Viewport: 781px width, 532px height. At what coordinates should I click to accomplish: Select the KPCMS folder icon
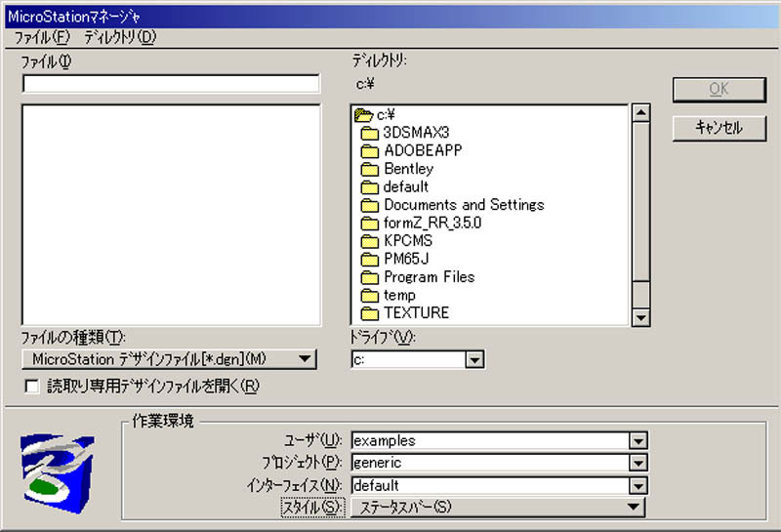pos(369,241)
